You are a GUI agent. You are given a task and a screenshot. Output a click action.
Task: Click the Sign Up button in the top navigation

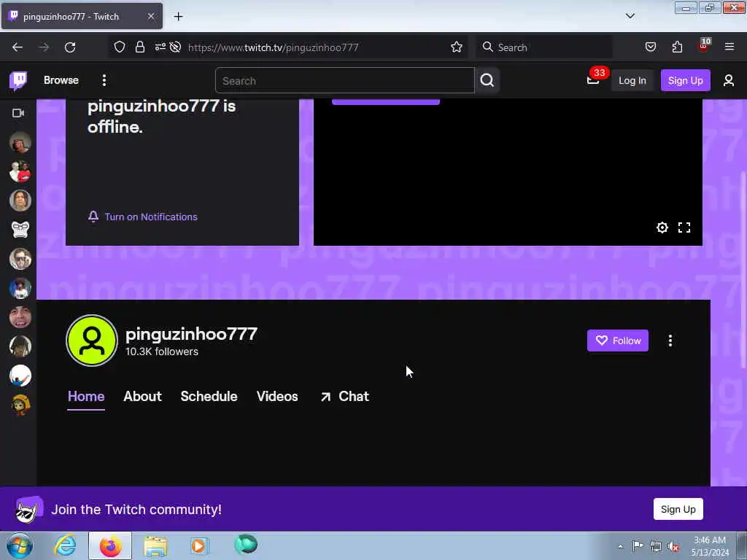tap(685, 80)
